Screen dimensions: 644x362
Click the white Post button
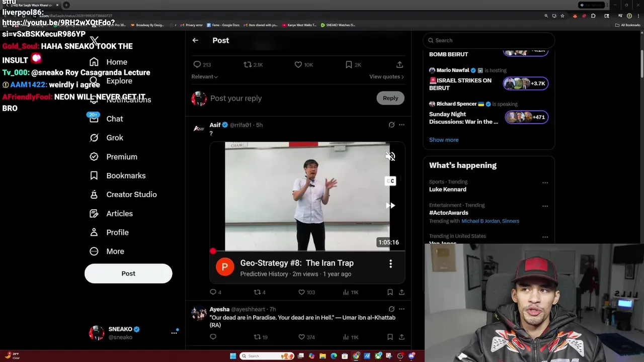click(128, 274)
